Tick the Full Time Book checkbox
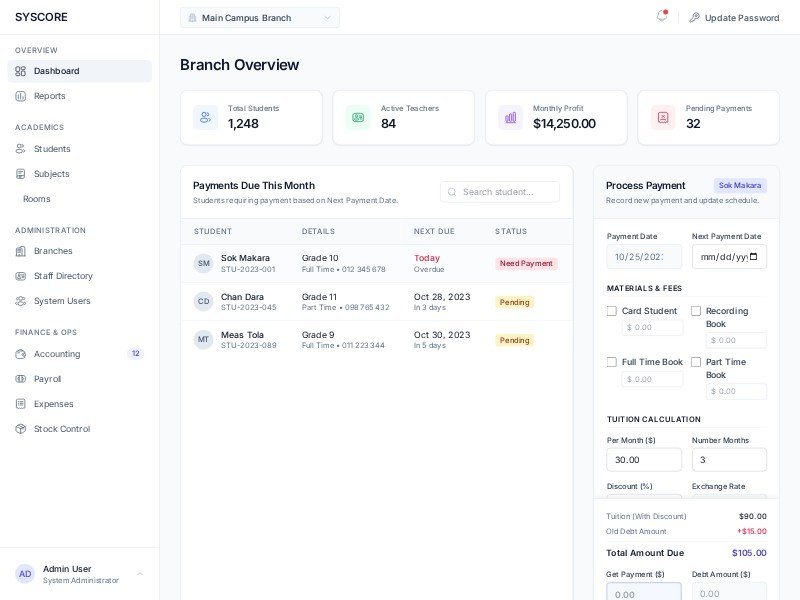Screen dimensions: 800x600 (x=612, y=362)
